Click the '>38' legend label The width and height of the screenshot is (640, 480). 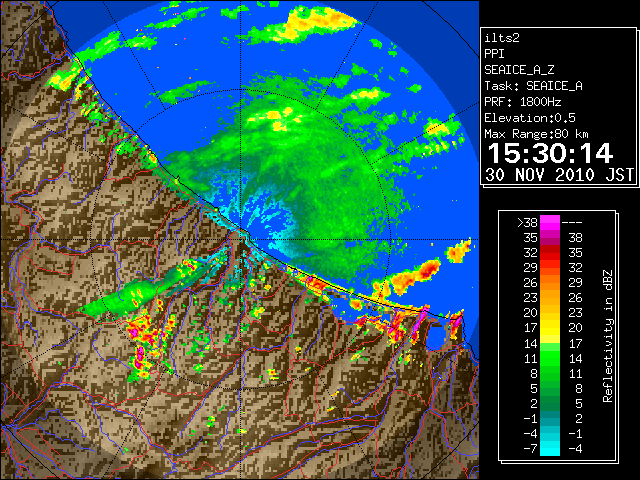(x=527, y=223)
